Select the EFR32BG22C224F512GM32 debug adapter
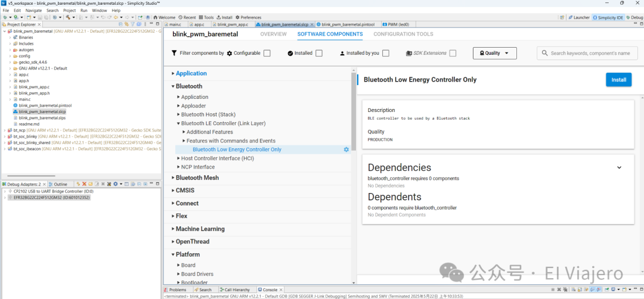 click(51, 197)
